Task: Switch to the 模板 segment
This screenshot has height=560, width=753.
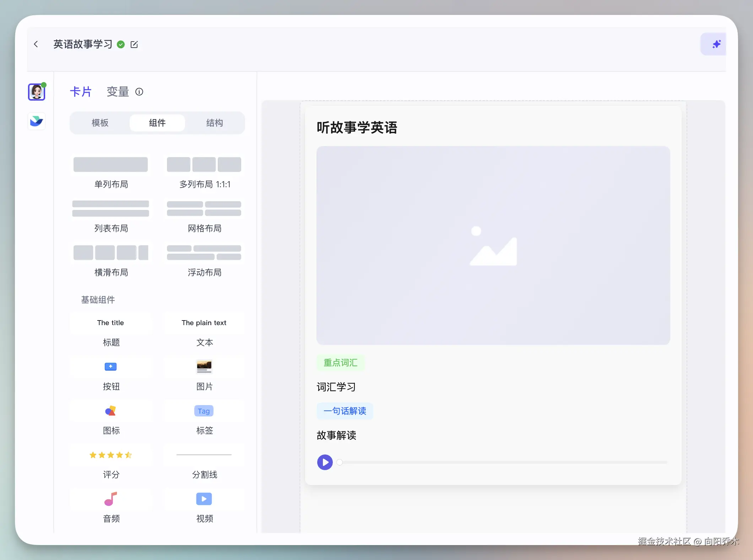Action: (x=100, y=123)
